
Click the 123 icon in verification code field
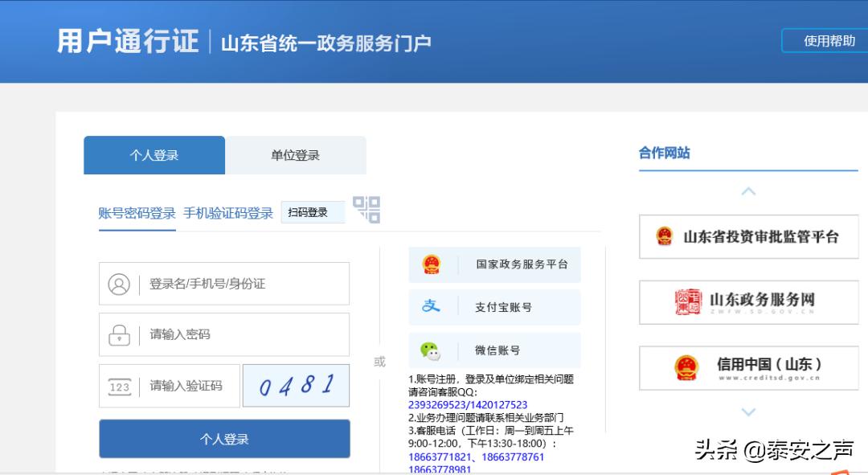click(117, 386)
